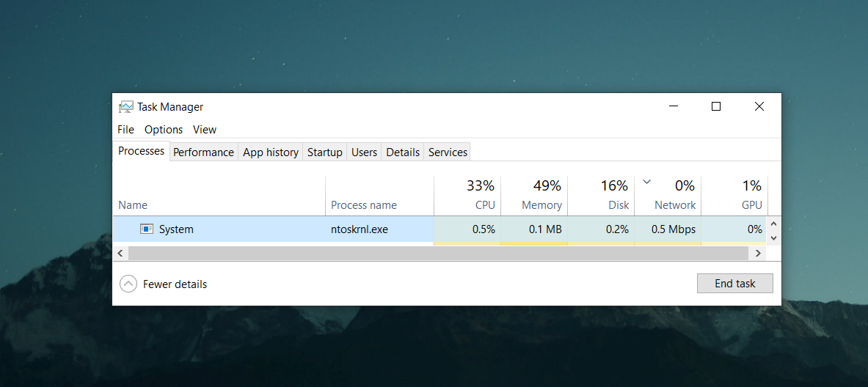
Task: Switch to the Services tab
Action: 448,152
